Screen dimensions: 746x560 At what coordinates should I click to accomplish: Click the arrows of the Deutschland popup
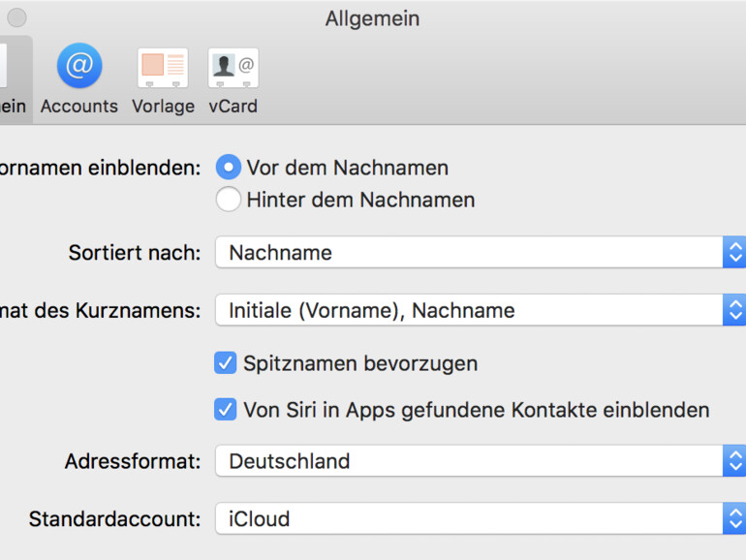(734, 461)
